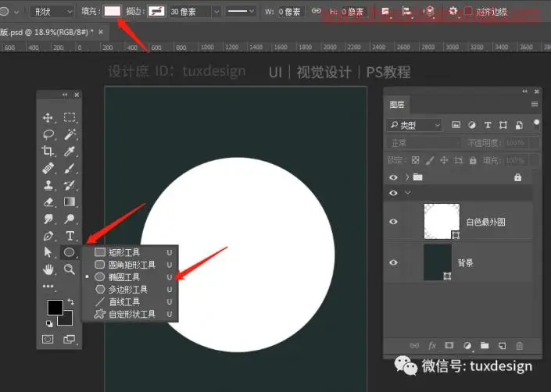This screenshot has height=392, width=551.
Task: Open path operations in options bar
Action: [385, 12]
